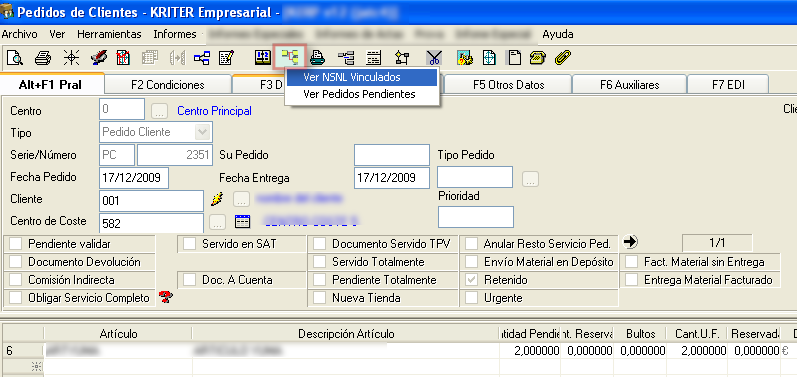Click the starburst crosshair toolbar icon
The height and width of the screenshot is (377, 797).
point(71,57)
